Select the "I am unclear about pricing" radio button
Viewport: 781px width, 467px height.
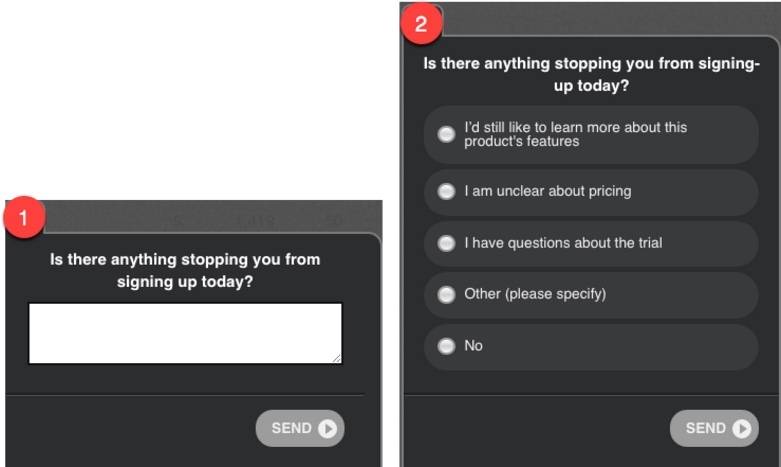point(446,191)
